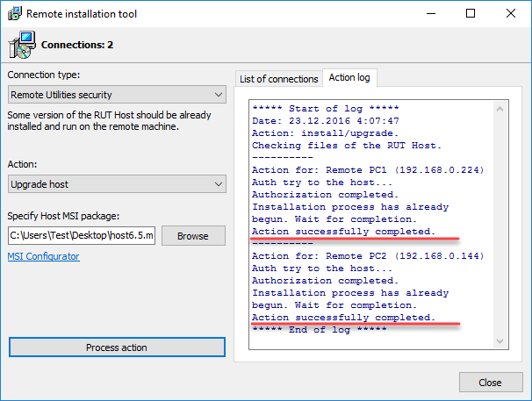The height and width of the screenshot is (401, 532).
Task: Click the Connections: 2 header text
Action: tap(77, 45)
